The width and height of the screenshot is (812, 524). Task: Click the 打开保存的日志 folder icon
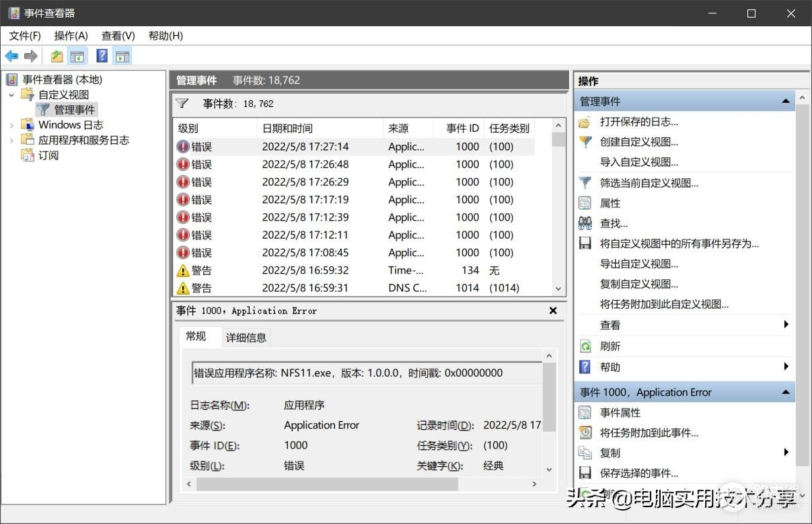click(x=585, y=122)
